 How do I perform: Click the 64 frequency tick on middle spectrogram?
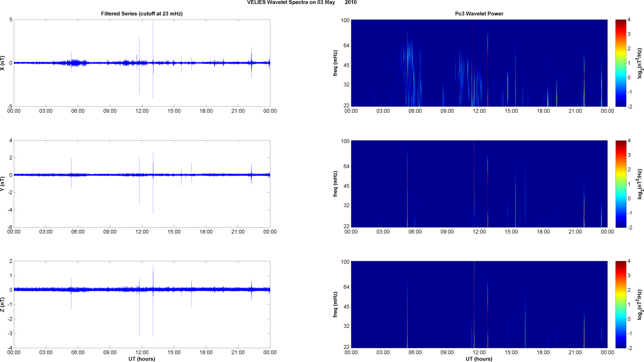tap(346, 166)
